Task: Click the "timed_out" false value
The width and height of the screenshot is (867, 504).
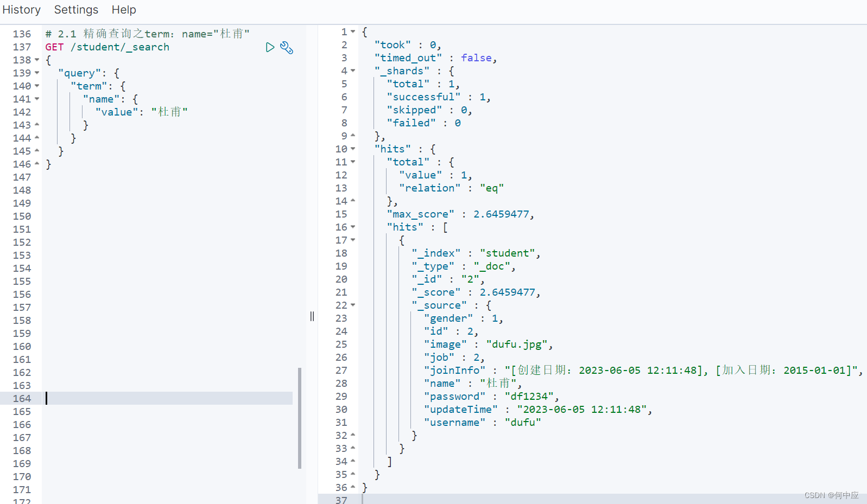Action: (476, 58)
